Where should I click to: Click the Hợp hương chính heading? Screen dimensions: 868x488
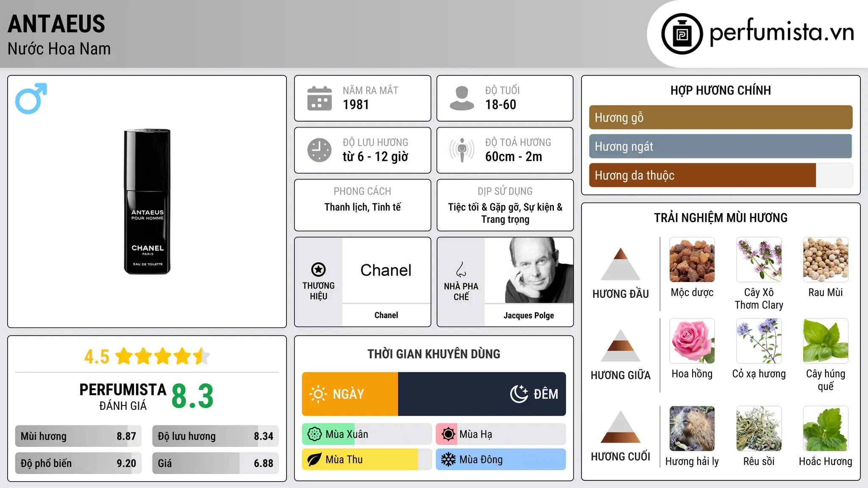tap(721, 90)
